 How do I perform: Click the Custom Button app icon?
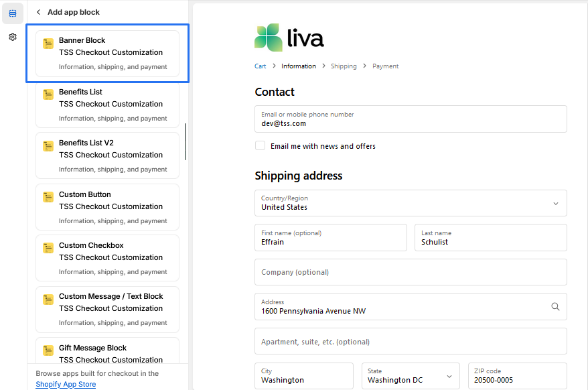click(x=48, y=197)
